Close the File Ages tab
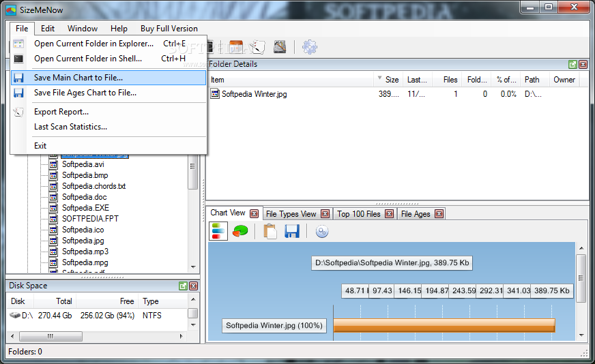595x364 pixels. tap(439, 214)
